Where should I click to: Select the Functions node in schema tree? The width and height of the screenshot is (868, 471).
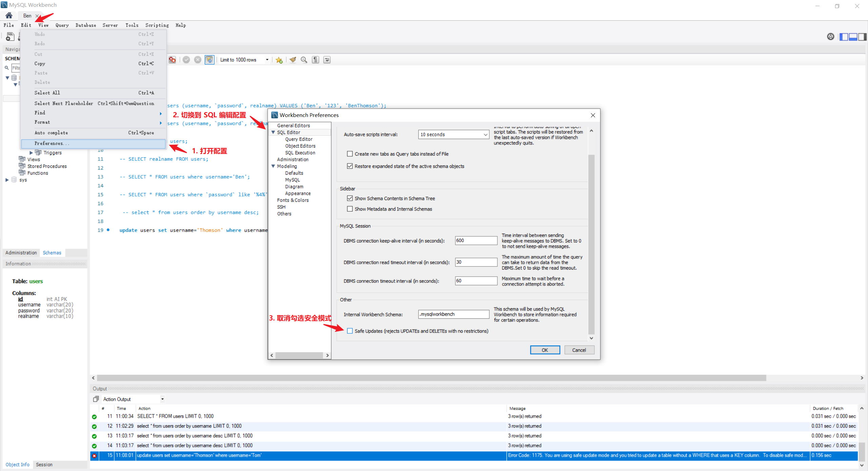click(x=38, y=173)
